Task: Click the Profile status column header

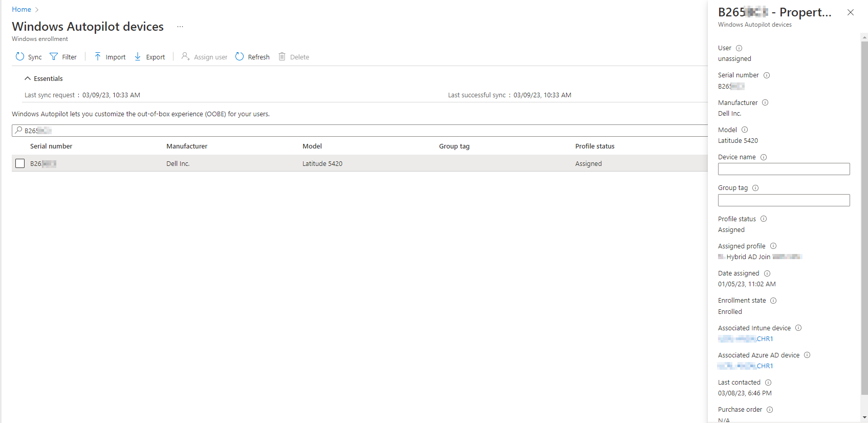Action: click(595, 146)
